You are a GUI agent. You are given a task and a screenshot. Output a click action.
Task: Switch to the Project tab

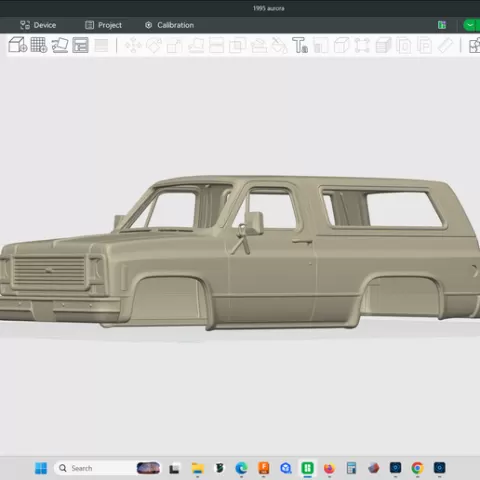(x=103, y=25)
